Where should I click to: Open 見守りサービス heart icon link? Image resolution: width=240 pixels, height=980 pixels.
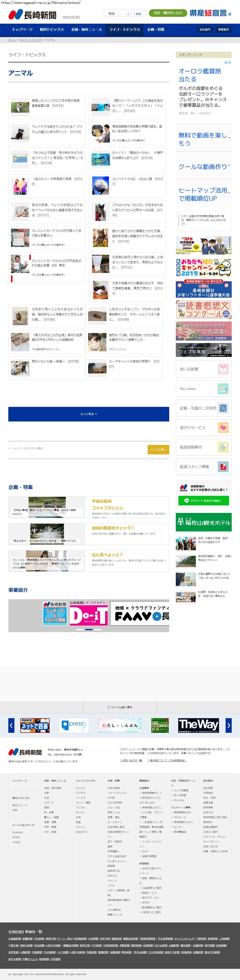(203, 428)
